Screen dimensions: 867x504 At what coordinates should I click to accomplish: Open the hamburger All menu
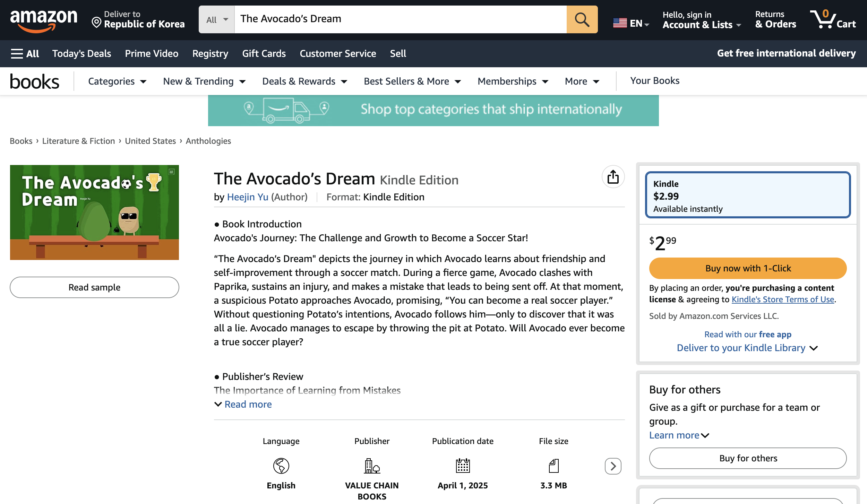pos(25,54)
